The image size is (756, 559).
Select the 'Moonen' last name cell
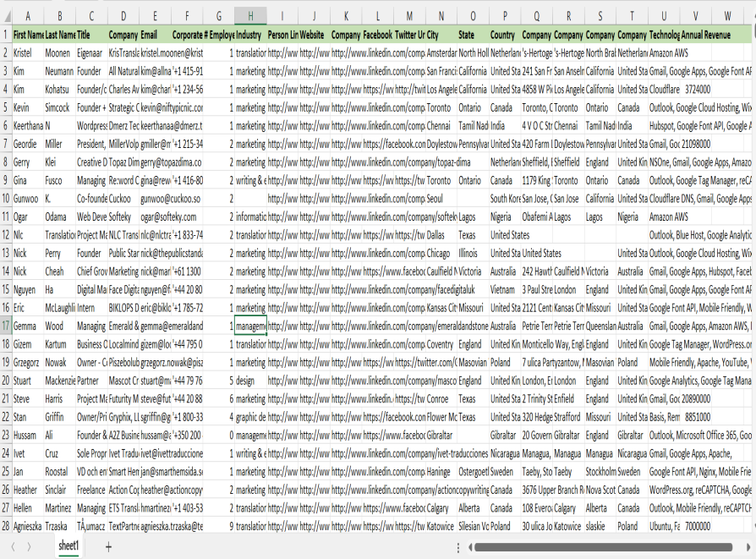[x=60, y=53]
